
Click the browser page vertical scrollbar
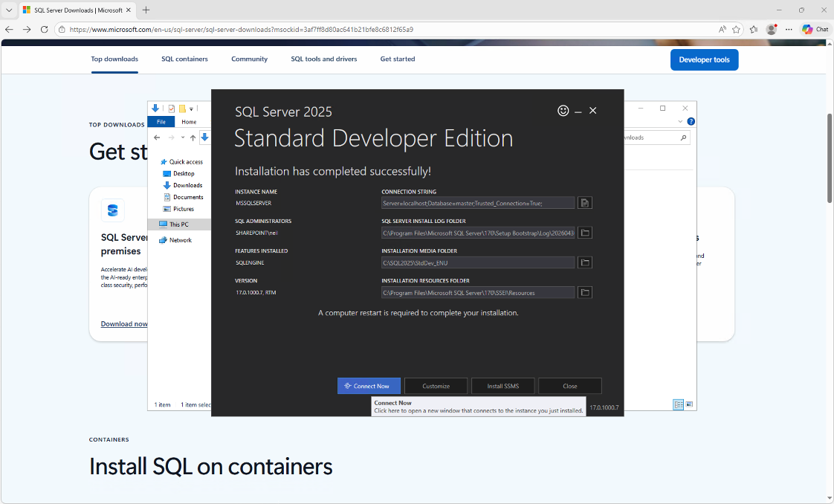tap(830, 158)
